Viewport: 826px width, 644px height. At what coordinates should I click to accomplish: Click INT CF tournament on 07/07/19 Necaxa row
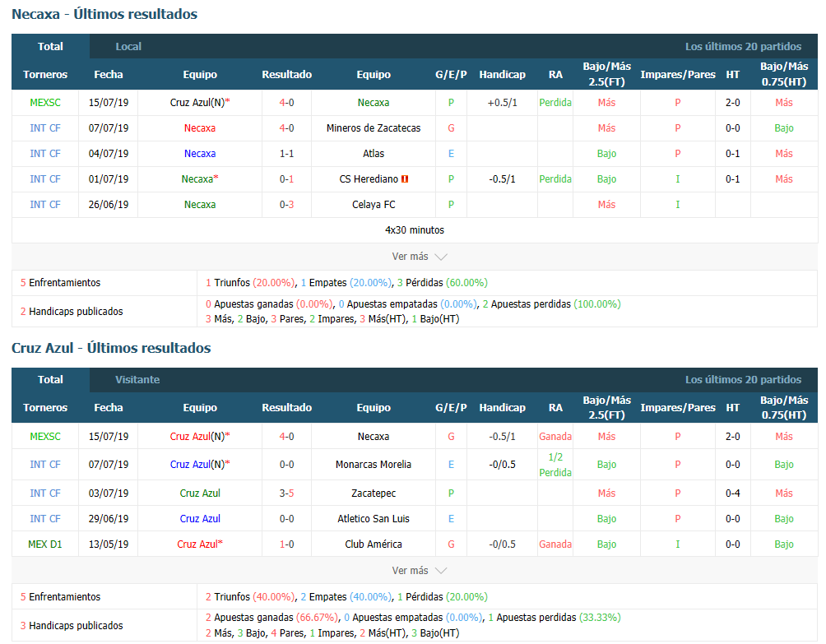click(45, 128)
